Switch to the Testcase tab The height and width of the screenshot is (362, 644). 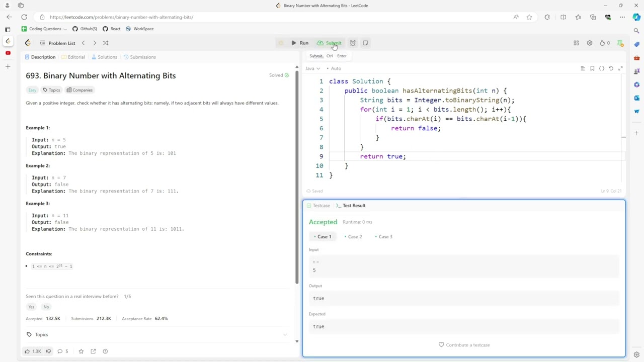coord(318,205)
